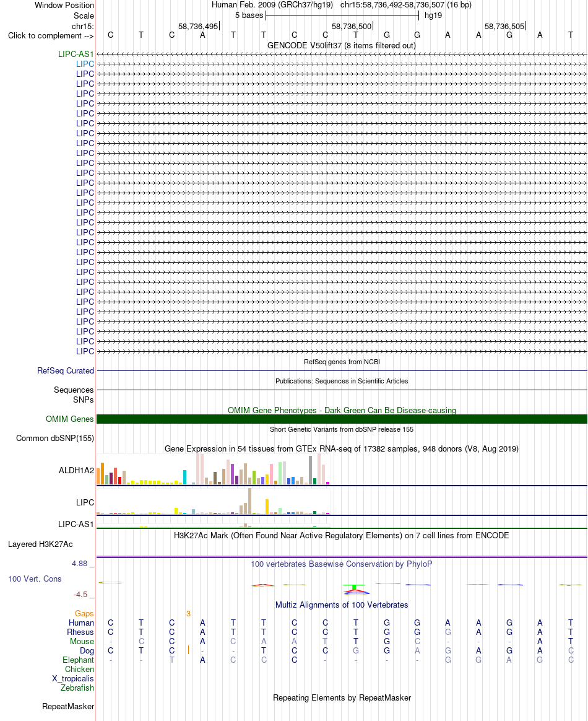
Task: Click the 4.88 PhyloP upper limit value
Action: pyautogui.click(x=79, y=564)
